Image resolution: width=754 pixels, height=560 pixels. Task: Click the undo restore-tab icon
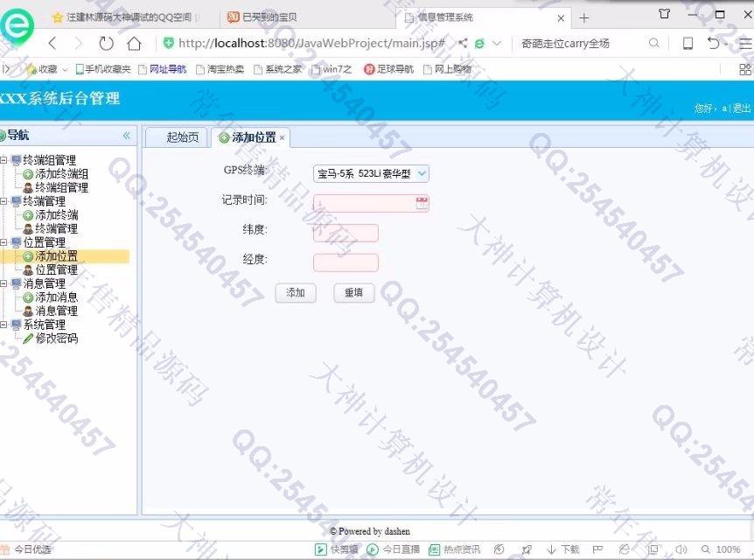(714, 43)
